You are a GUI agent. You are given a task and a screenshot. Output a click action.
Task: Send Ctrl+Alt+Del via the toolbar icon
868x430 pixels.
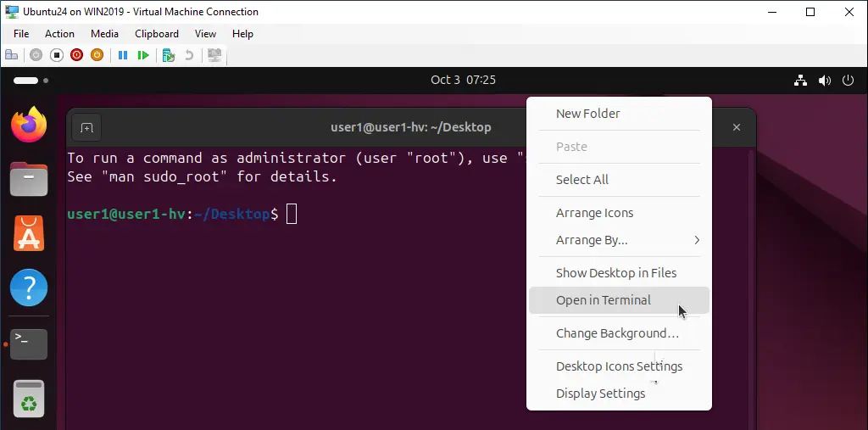pos(11,55)
